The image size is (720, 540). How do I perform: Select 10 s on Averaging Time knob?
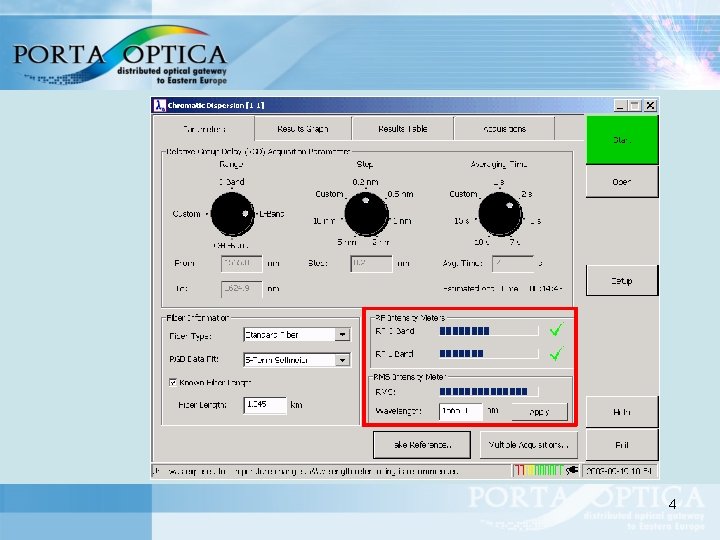tap(481, 242)
